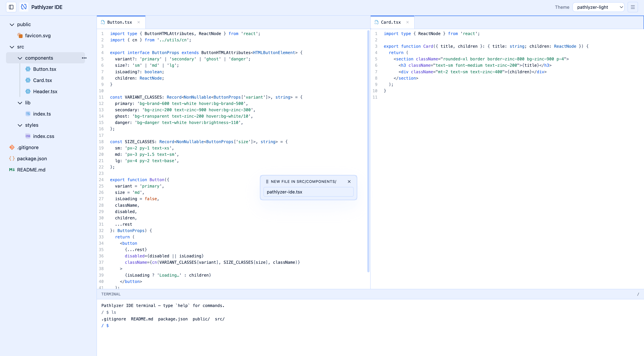Close the New File dialog
Image resolution: width=644 pixels, height=356 pixels.
[349, 182]
